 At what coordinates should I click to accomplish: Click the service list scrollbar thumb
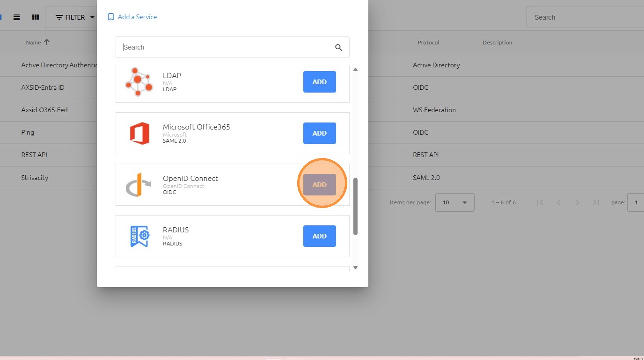click(355, 206)
